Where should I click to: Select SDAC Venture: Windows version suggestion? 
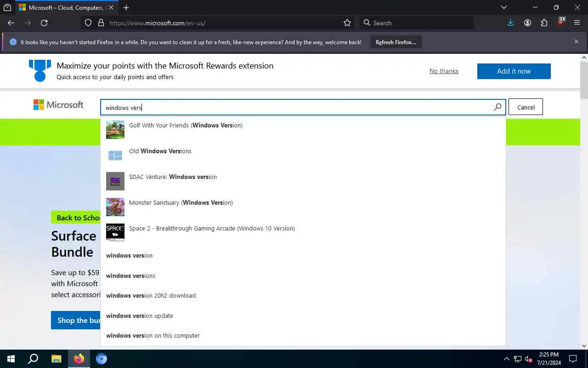point(303,181)
